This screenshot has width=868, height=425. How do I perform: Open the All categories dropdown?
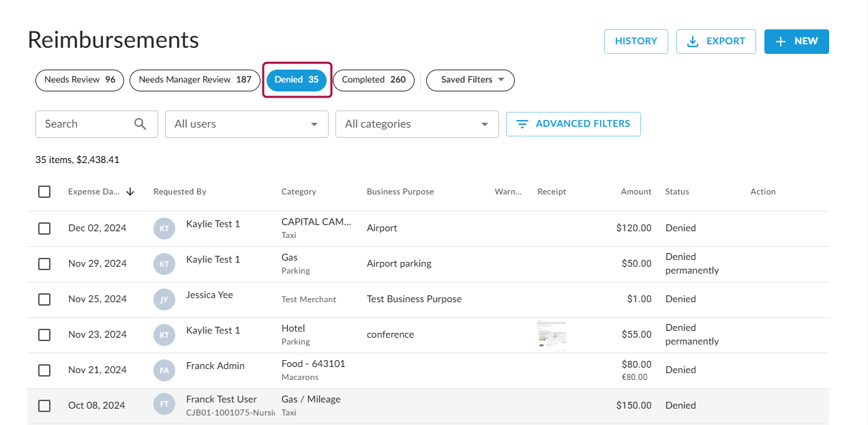pyautogui.click(x=417, y=124)
